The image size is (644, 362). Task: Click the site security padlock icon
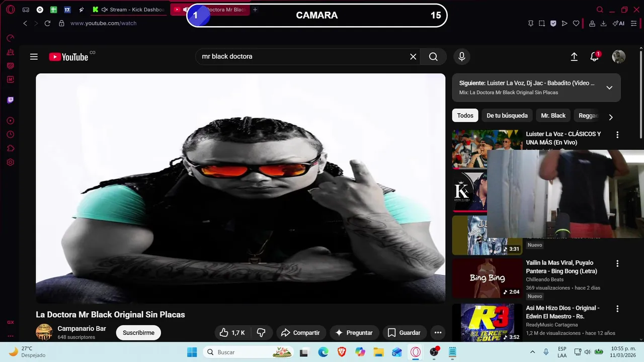(61, 23)
